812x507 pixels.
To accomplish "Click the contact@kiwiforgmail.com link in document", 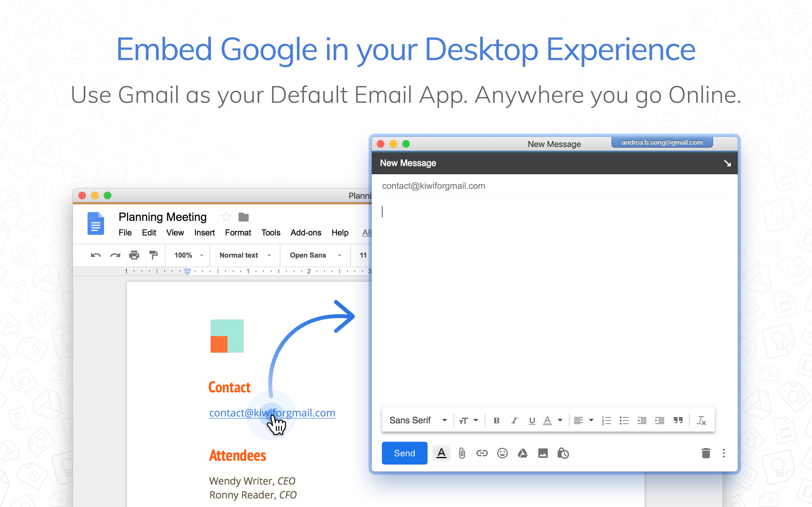I will (272, 413).
